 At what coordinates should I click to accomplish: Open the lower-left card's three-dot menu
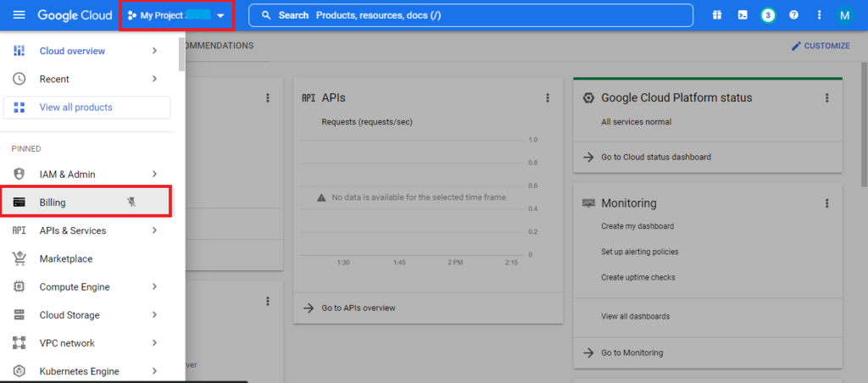tap(267, 301)
